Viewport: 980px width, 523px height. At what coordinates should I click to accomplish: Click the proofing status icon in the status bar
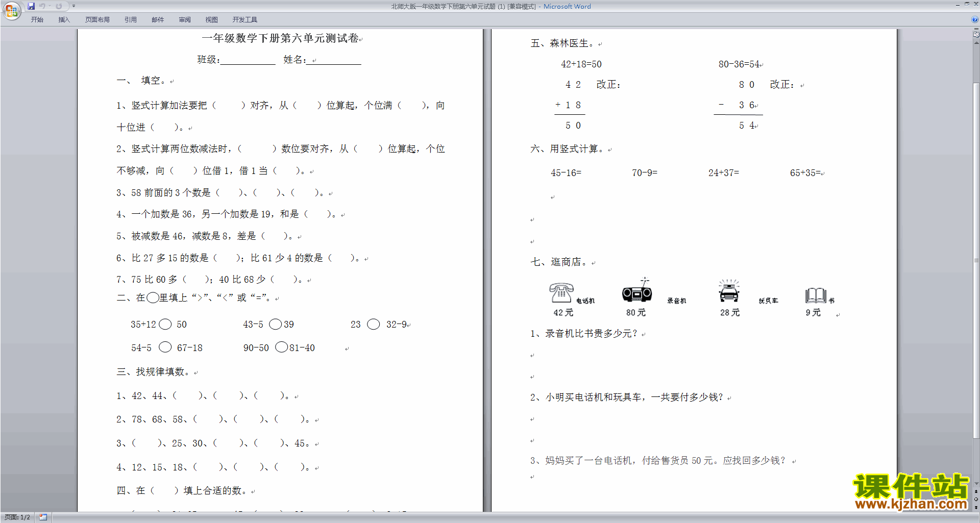[43, 517]
